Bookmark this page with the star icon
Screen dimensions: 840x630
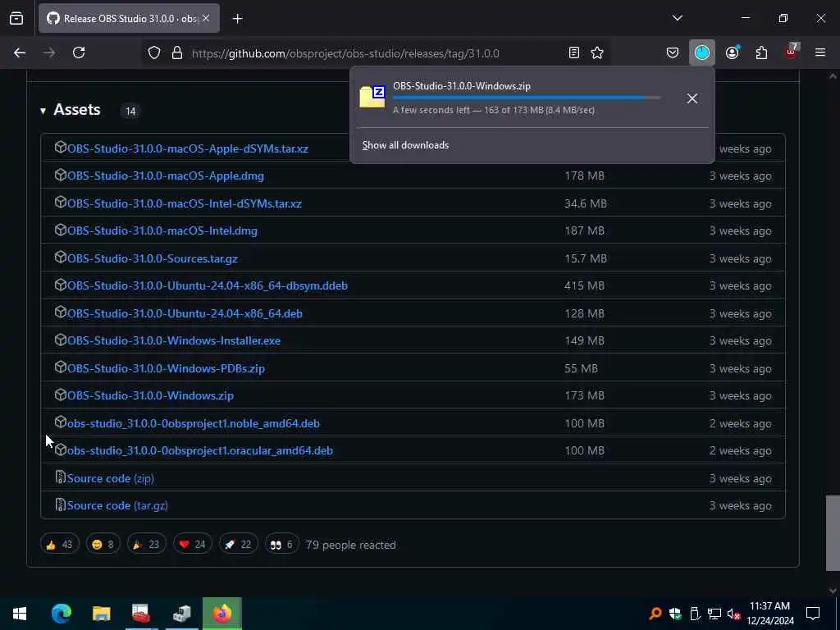(597, 52)
